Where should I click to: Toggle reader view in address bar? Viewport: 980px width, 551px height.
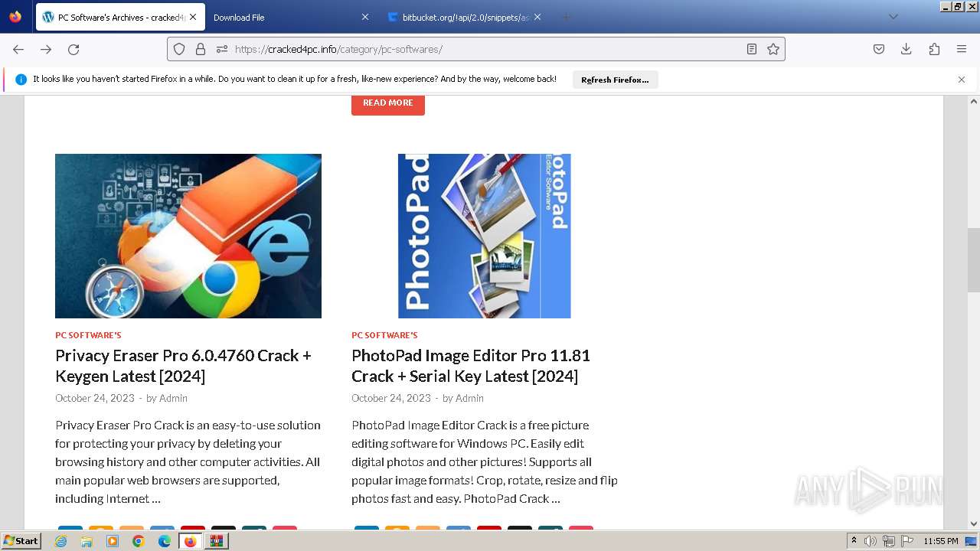click(x=752, y=49)
